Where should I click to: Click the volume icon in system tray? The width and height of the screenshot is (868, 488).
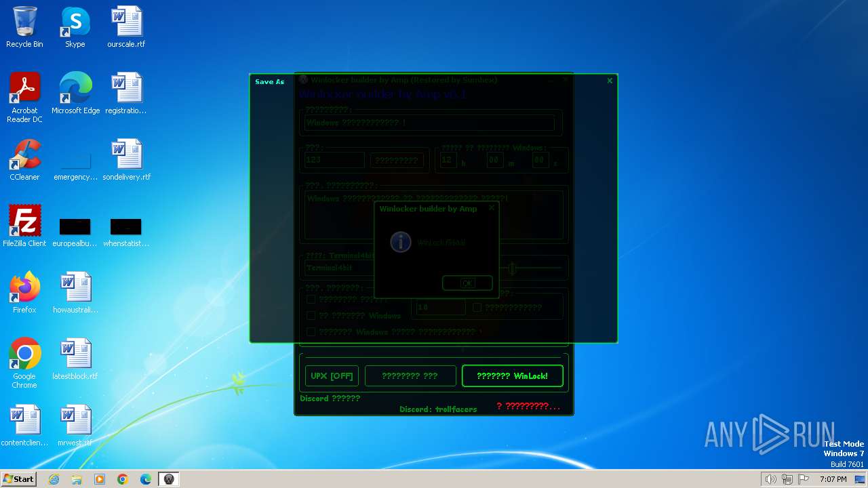click(770, 479)
